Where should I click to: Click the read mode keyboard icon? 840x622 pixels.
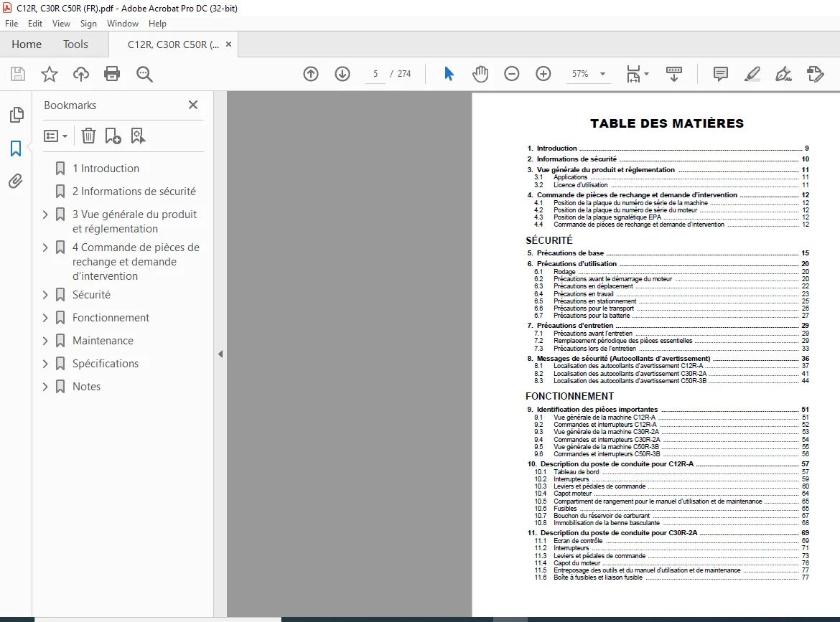(674, 74)
